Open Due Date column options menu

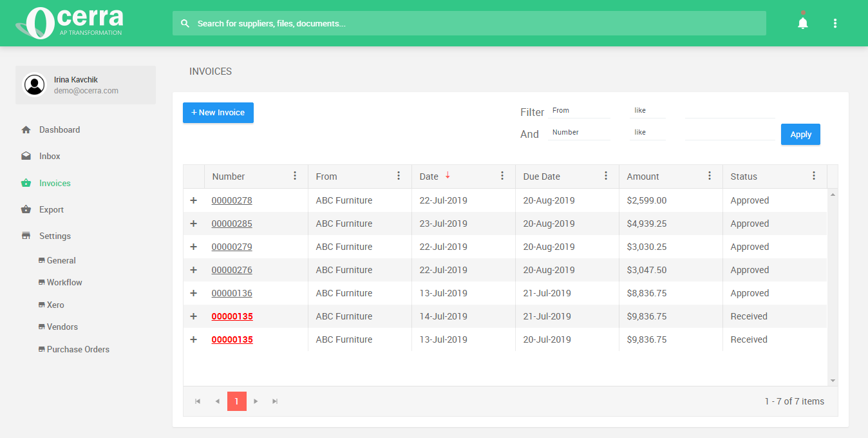(x=606, y=176)
